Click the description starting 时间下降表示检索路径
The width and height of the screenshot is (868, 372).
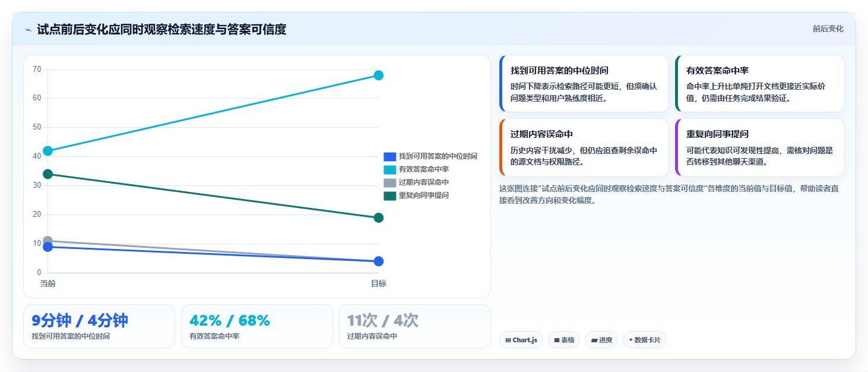click(x=584, y=92)
